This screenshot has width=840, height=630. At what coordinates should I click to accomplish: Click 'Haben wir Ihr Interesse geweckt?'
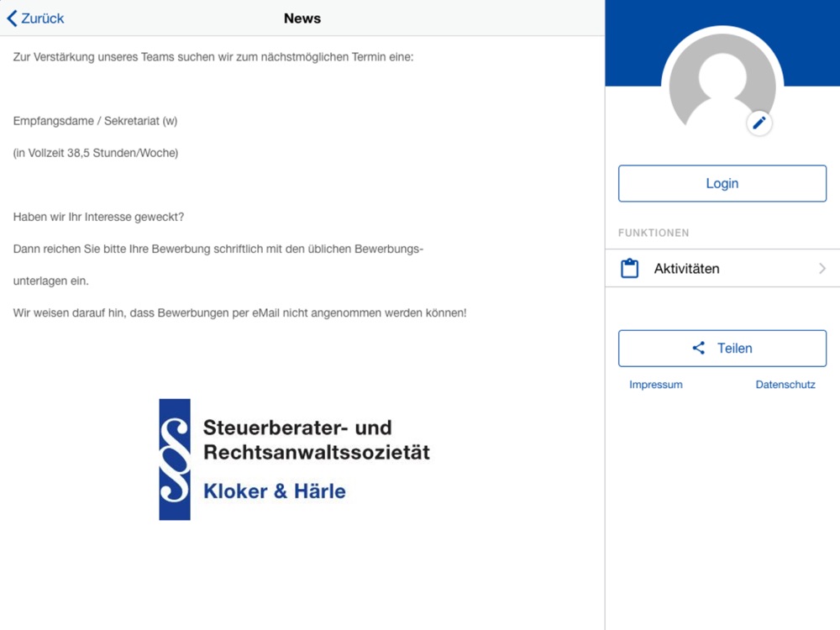[x=98, y=217]
